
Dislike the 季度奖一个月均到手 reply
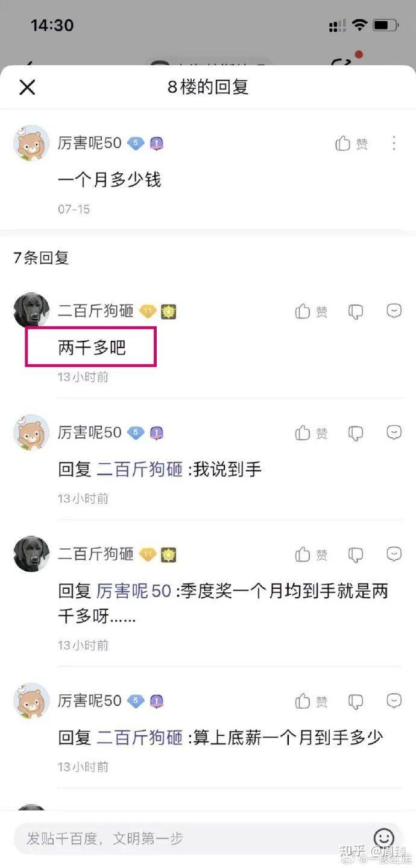point(356,554)
